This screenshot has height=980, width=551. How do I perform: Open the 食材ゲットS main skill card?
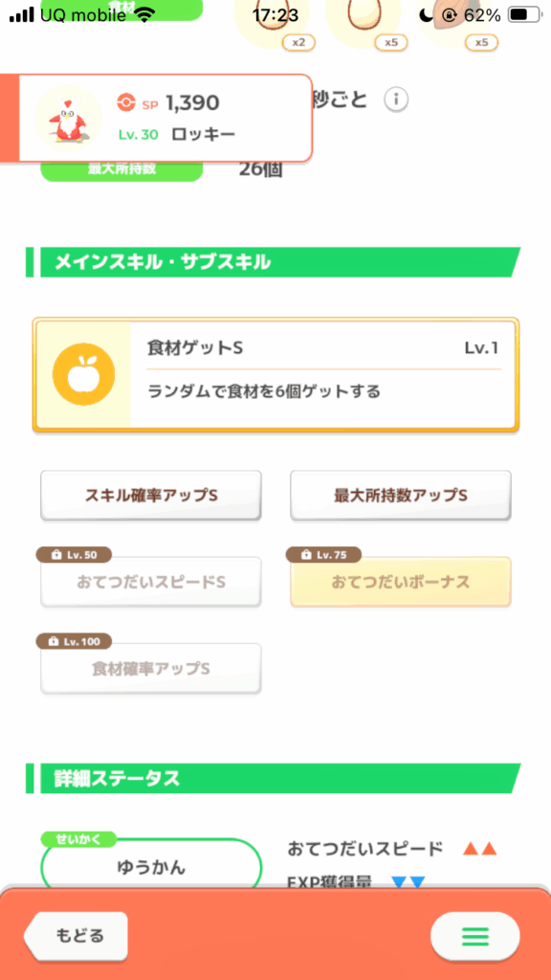pos(275,375)
